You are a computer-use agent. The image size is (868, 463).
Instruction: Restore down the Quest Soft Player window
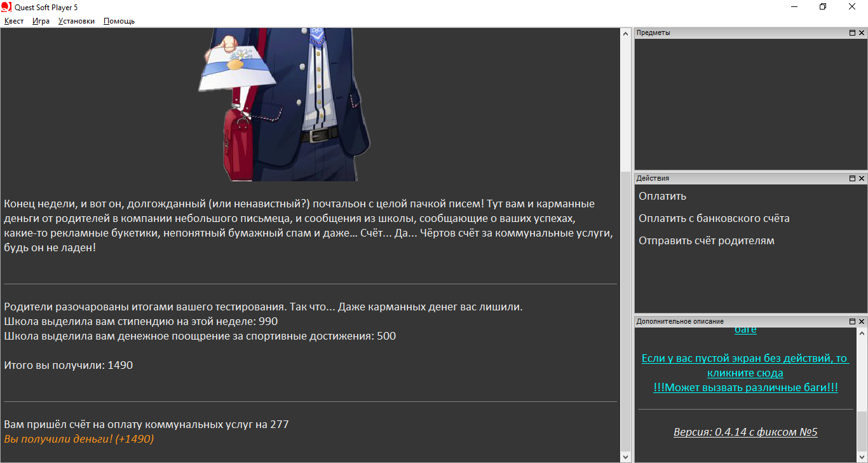tap(823, 6)
